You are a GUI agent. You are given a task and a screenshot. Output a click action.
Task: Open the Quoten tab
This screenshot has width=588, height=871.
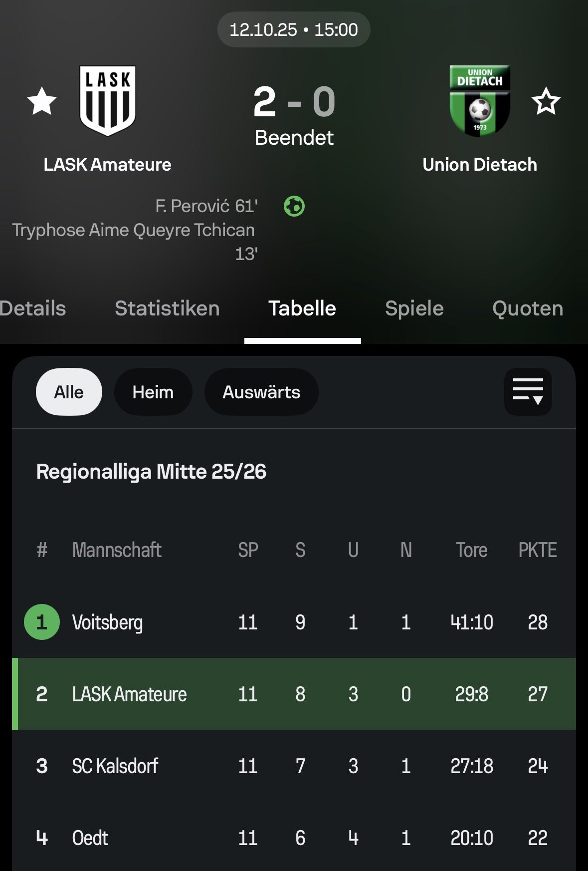pyautogui.click(x=527, y=308)
